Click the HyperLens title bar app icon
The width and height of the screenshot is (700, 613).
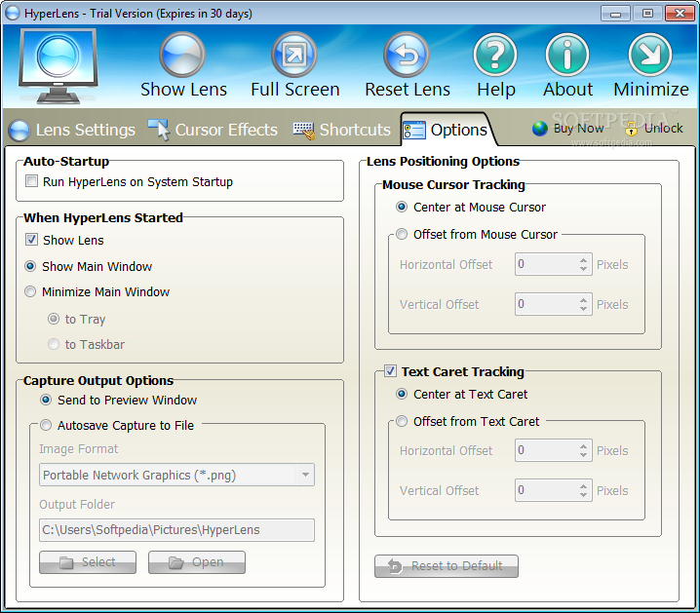(x=13, y=13)
